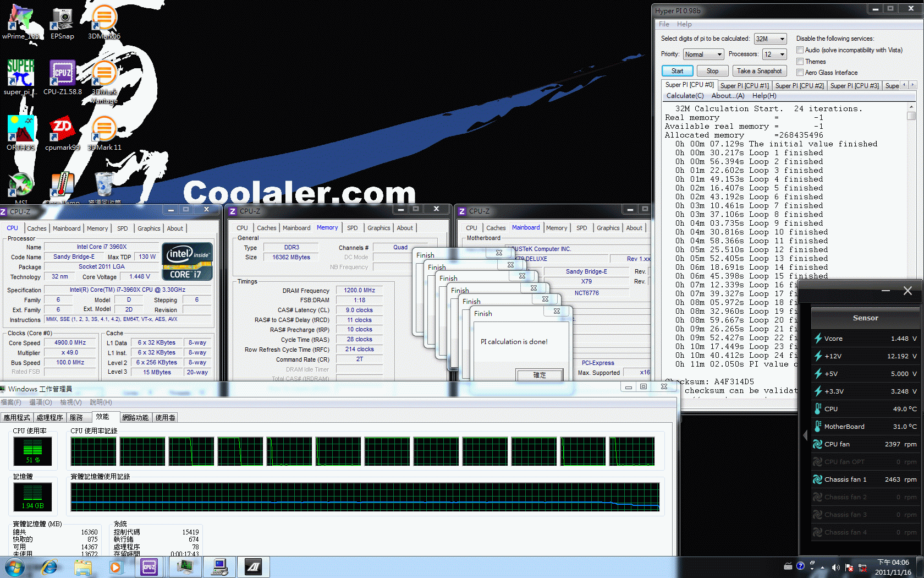The image size is (924, 578).
Task: Open the Hyper PI Help menu
Action: [684, 24]
